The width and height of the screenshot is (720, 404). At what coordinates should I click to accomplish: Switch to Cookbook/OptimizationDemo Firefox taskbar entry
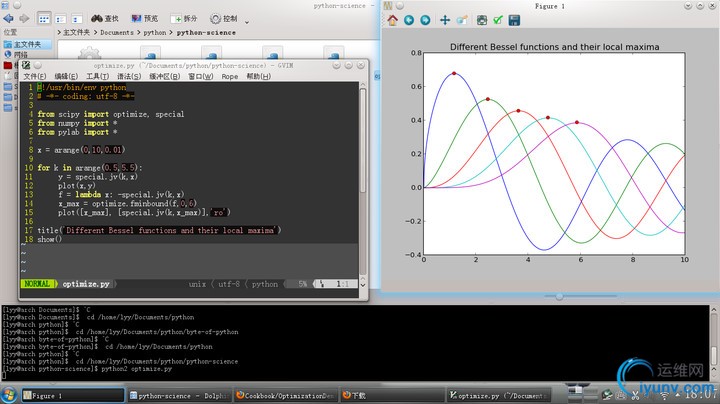(x=285, y=396)
